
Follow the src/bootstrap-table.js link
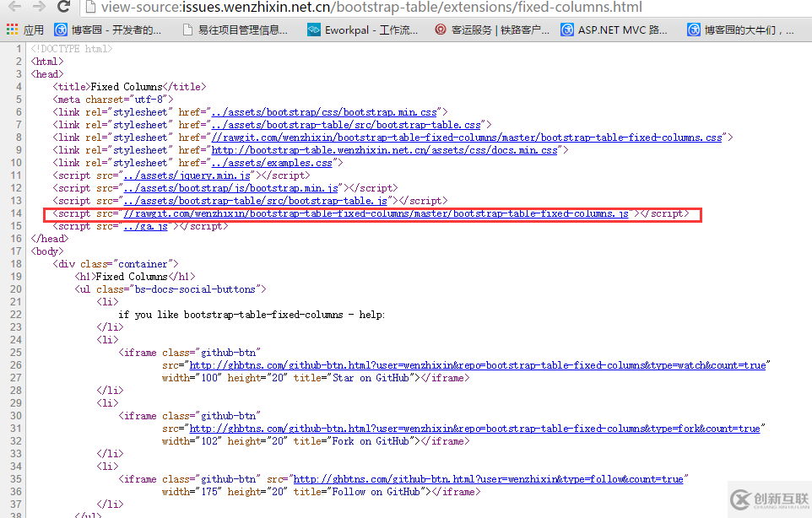tap(255, 201)
